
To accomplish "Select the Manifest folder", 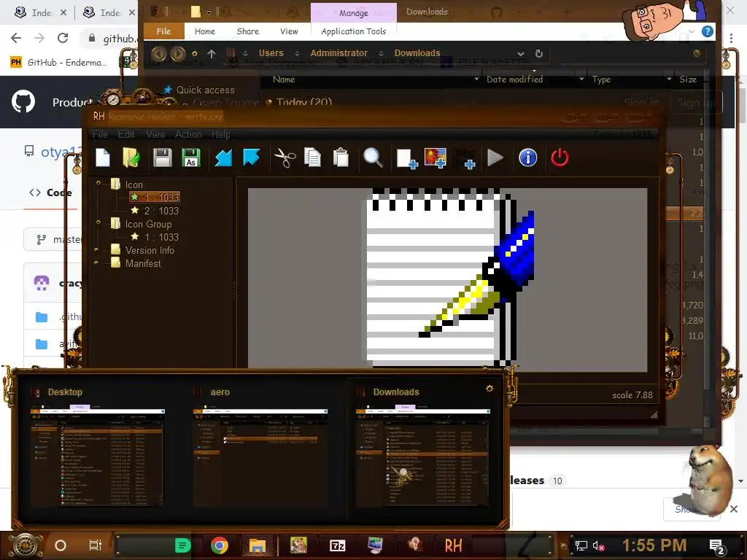I will tap(136, 263).
